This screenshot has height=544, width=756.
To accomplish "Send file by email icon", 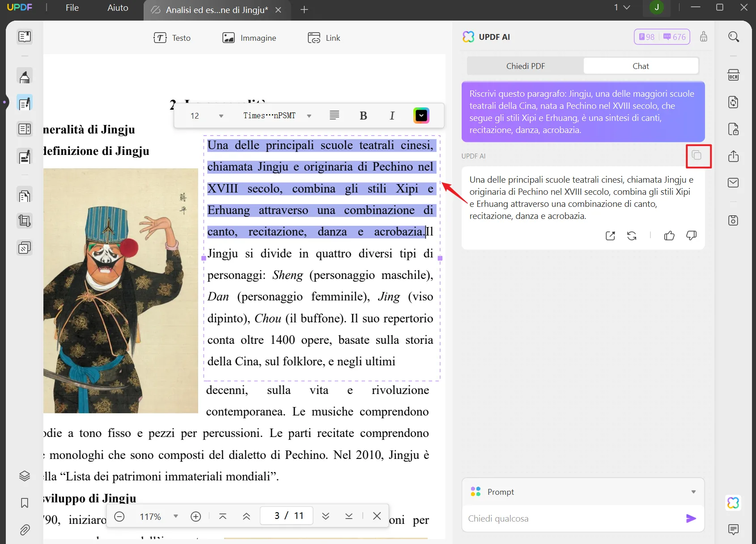I will tap(734, 183).
